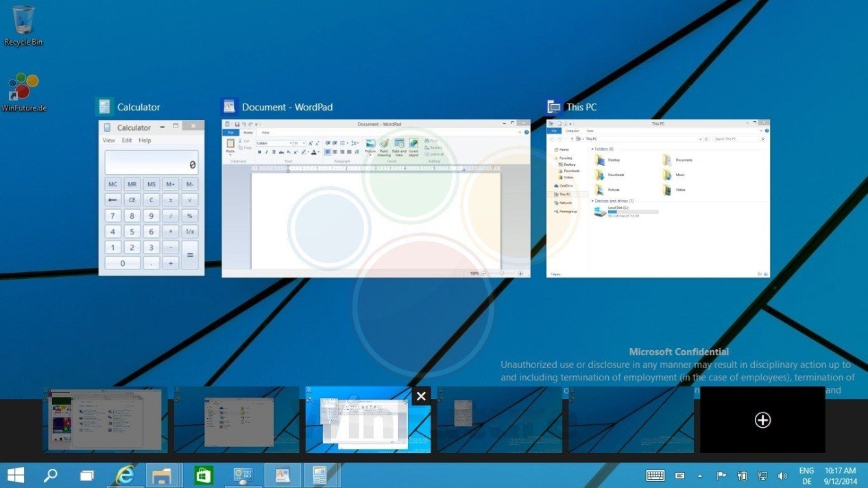
Task: Close the highlighted virtual desktop
Action: 421,396
